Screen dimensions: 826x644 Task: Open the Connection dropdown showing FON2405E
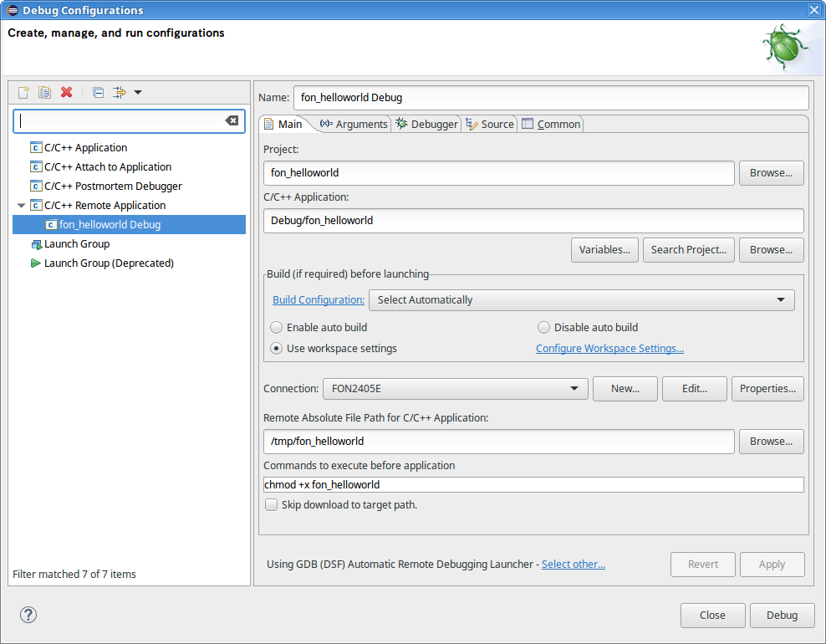pyautogui.click(x=455, y=389)
